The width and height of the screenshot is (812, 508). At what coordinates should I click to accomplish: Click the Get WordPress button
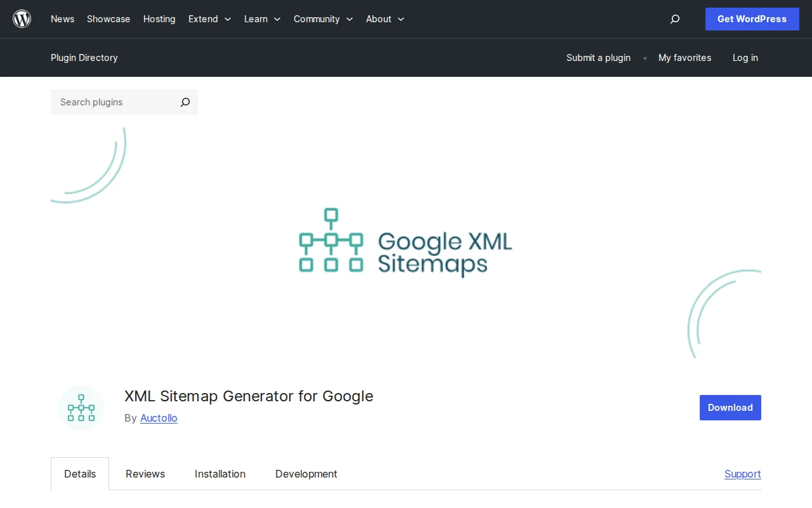click(x=752, y=19)
